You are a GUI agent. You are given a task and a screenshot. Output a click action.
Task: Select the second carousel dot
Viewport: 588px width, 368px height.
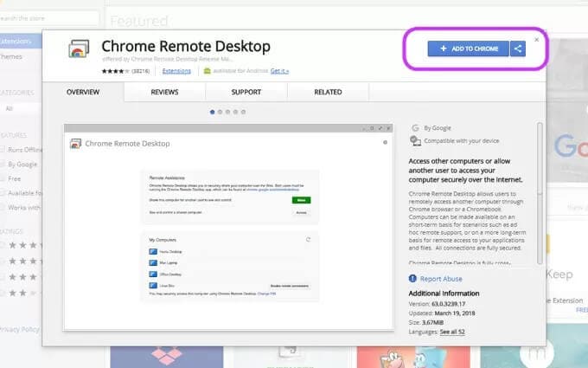pyautogui.click(x=220, y=112)
